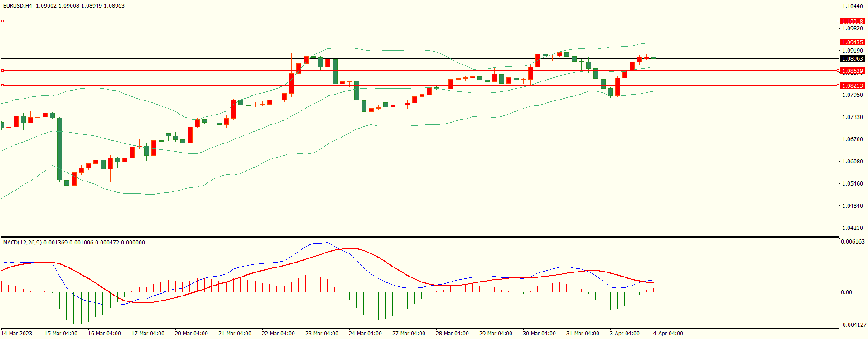
Task: Click the 0.006163 MACD scale value
Action: pyautogui.click(x=852, y=242)
